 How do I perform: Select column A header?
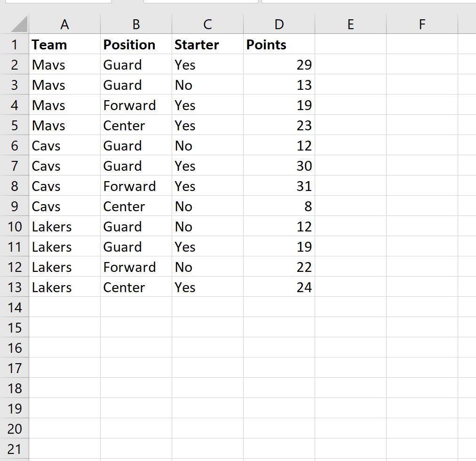tap(64, 24)
